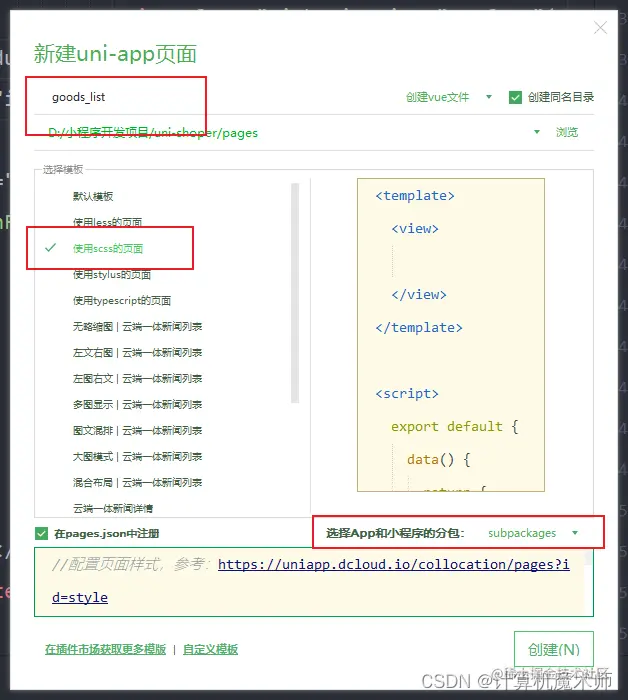Toggle the 在pages.json中注册 checkbox
The width and height of the screenshot is (628, 700).
pos(41,533)
